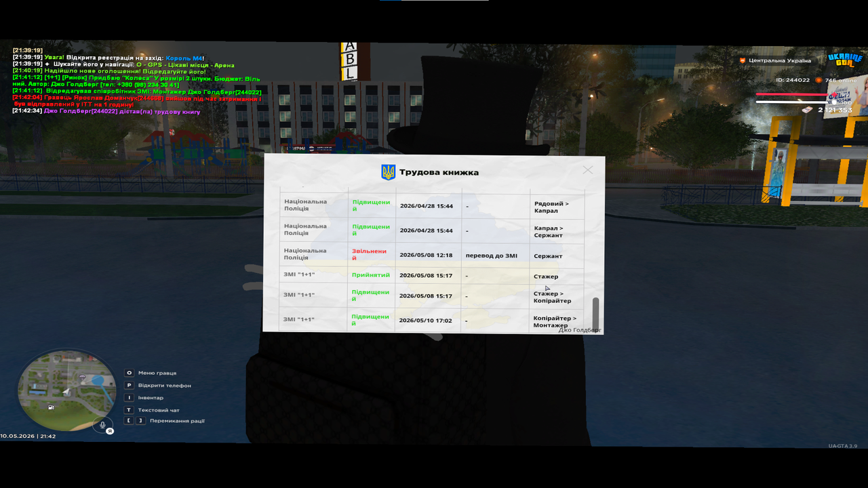The width and height of the screenshot is (868, 488).
Task: Click the orange online players dot icon
Action: tap(818, 80)
